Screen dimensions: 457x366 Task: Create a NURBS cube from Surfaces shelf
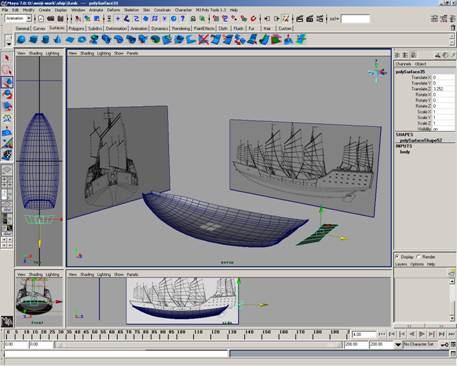click(x=33, y=40)
